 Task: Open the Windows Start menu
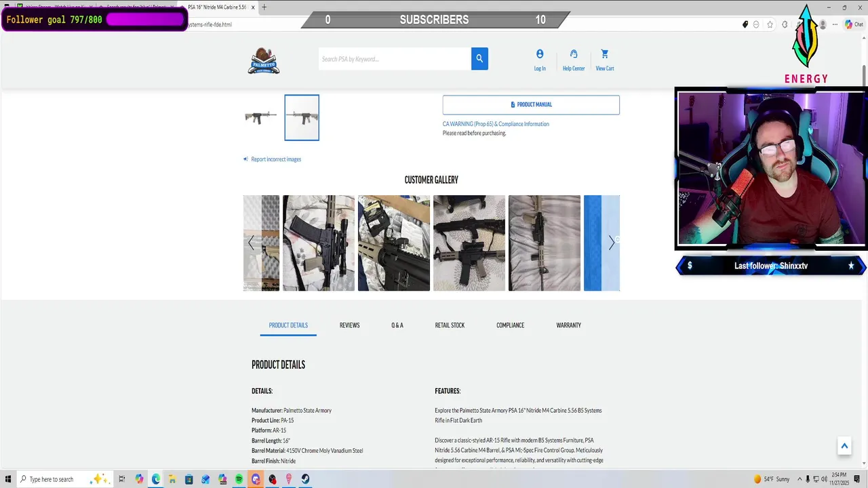click(x=8, y=479)
